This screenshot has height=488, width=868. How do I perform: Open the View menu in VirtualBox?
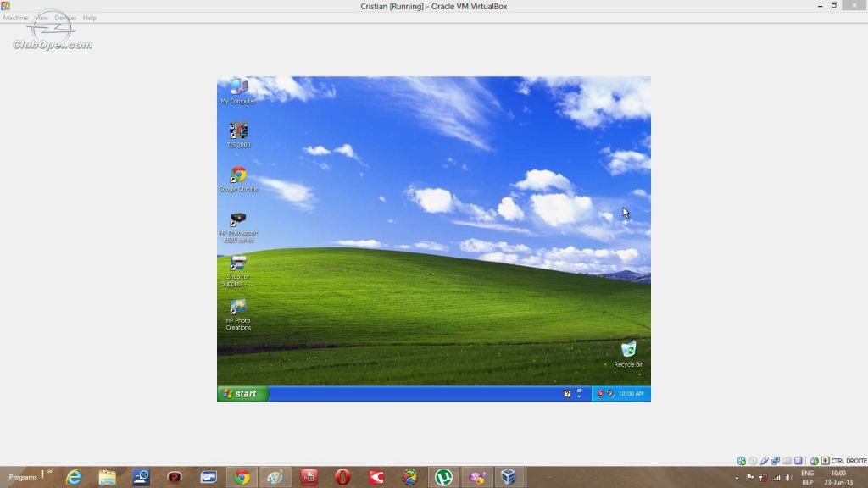(42, 18)
